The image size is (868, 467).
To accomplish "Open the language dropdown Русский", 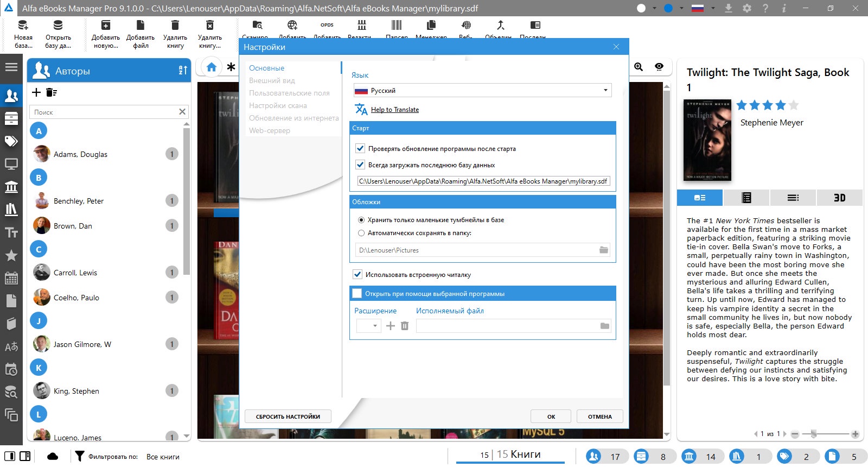I will click(482, 90).
